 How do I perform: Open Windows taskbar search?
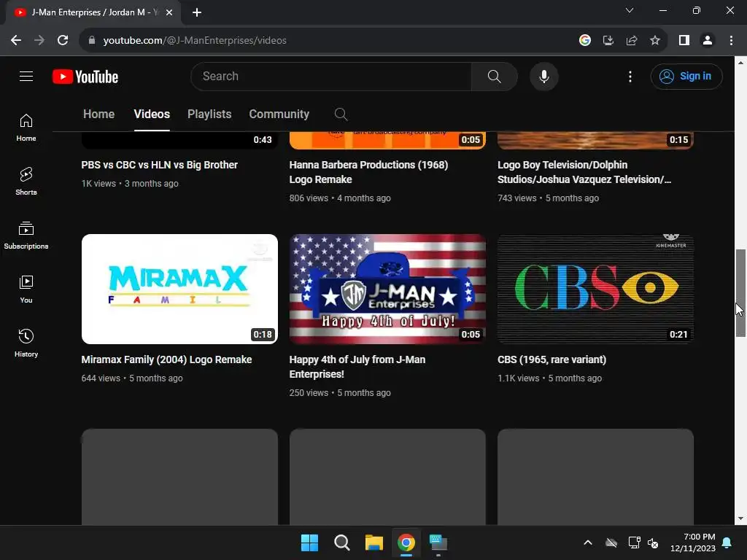[x=341, y=542]
